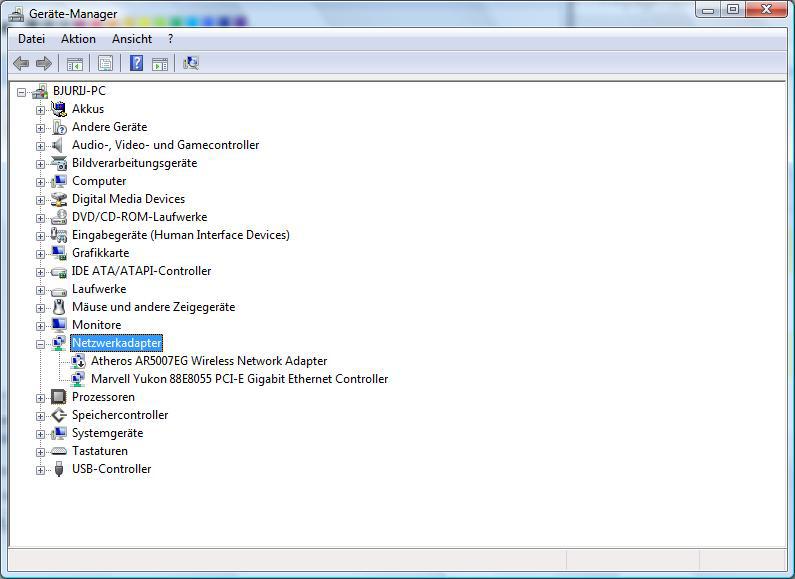
Task: Toggle the action pane toolbar icon
Action: coord(160,64)
